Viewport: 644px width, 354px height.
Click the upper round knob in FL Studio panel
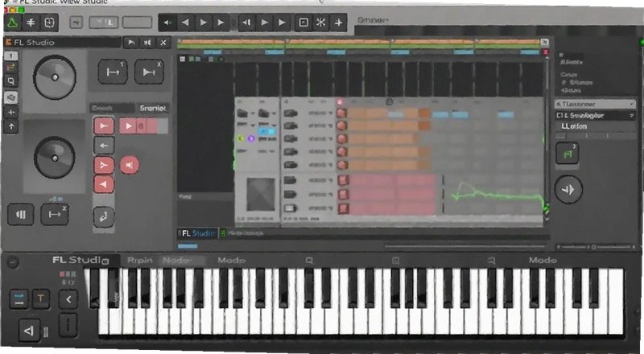click(x=55, y=76)
